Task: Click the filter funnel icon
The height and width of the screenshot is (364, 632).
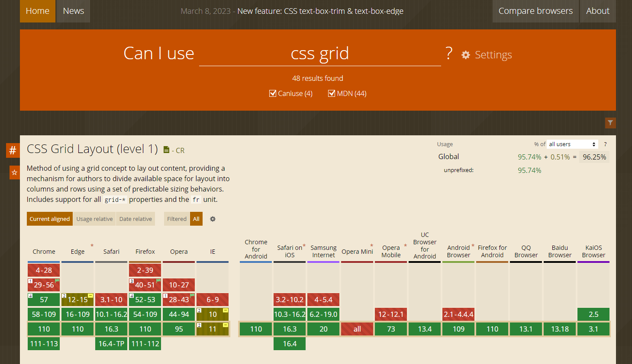Action: pyautogui.click(x=610, y=123)
